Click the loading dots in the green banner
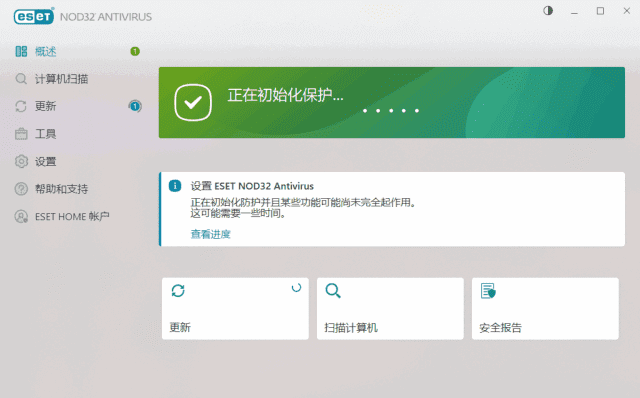This screenshot has height=398, width=640. click(391, 111)
